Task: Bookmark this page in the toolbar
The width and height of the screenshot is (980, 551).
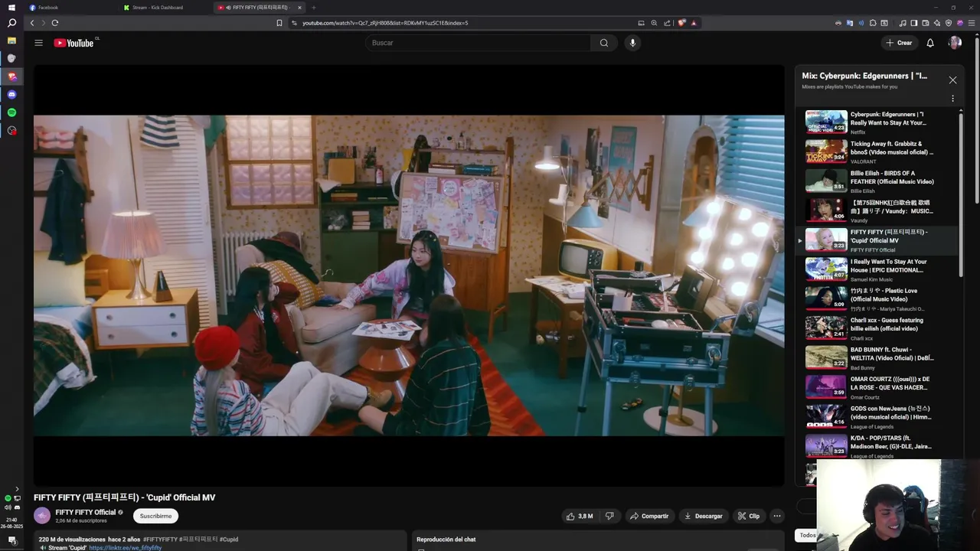Action: [279, 23]
